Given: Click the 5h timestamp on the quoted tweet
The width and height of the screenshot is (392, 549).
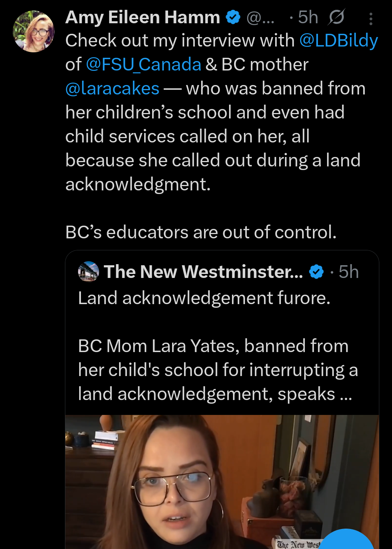Looking at the screenshot, I should point(349,272).
